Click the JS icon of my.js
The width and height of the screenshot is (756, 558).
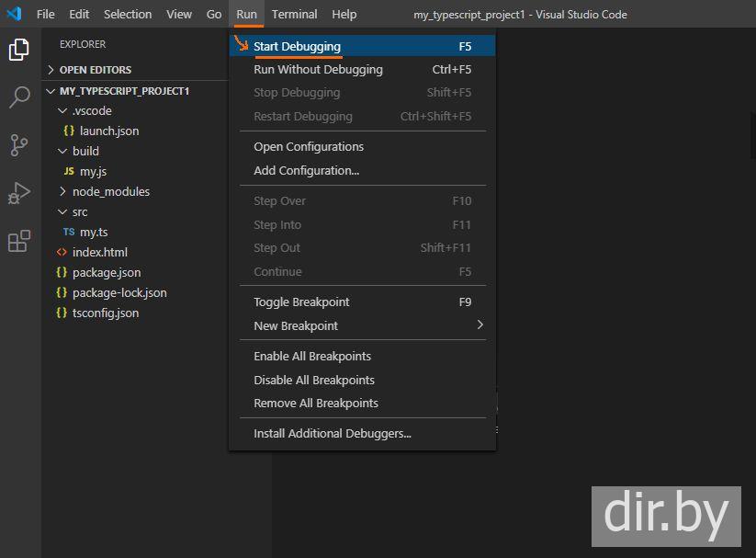[x=69, y=172]
